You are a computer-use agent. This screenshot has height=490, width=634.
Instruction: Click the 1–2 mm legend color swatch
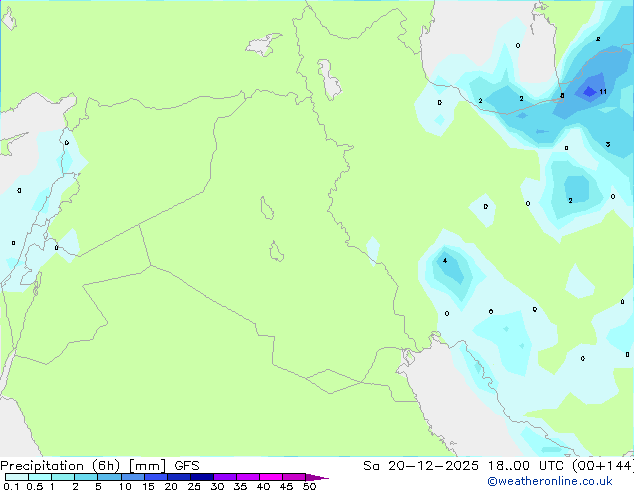pyautogui.click(x=63, y=477)
